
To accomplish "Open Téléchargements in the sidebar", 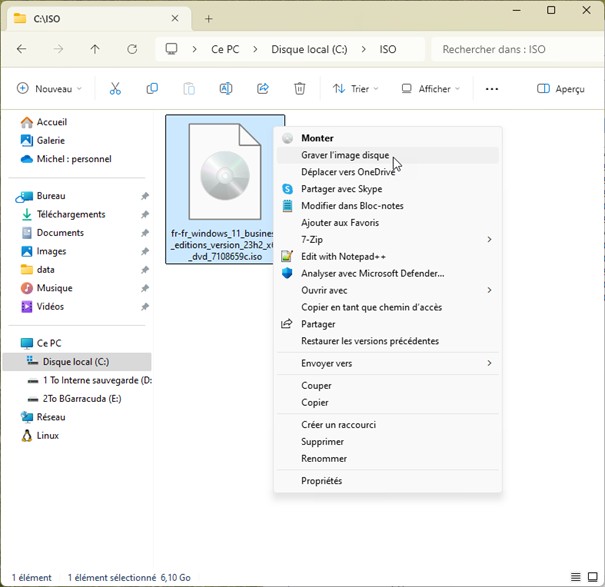I will point(71,214).
